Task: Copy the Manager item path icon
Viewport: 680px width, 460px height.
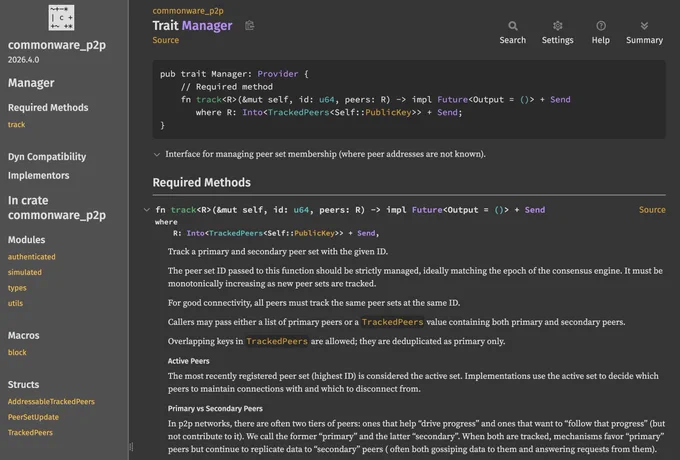Action: pos(249,26)
